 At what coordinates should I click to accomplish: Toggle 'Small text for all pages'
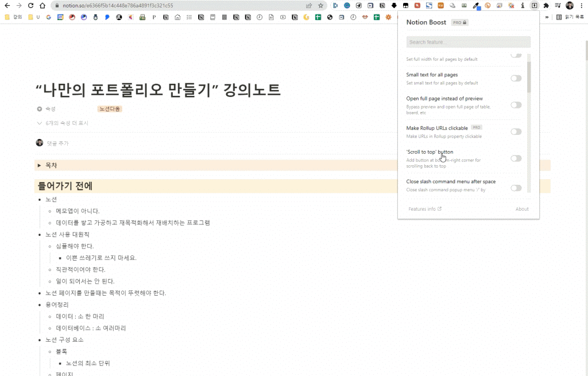pyautogui.click(x=516, y=78)
